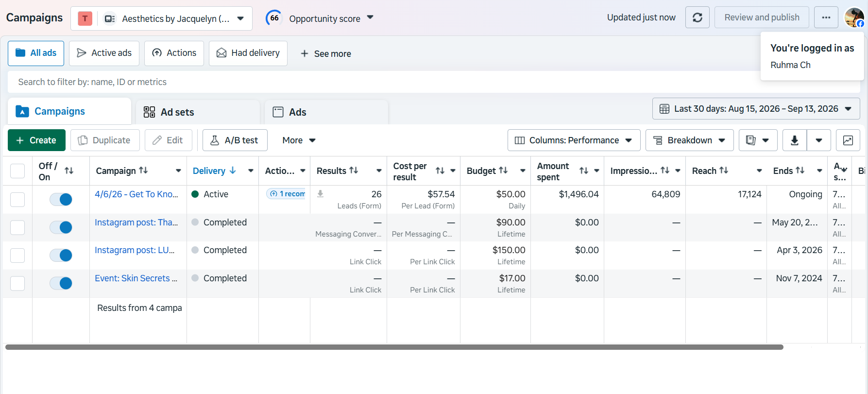Screen dimensions: 868x394
Task: Open the More actions dropdown
Action: pos(299,140)
